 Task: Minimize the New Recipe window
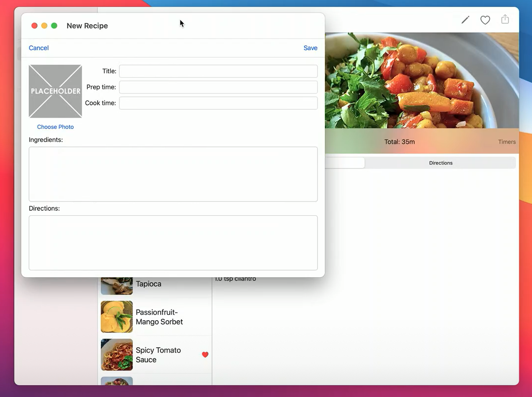click(x=44, y=26)
